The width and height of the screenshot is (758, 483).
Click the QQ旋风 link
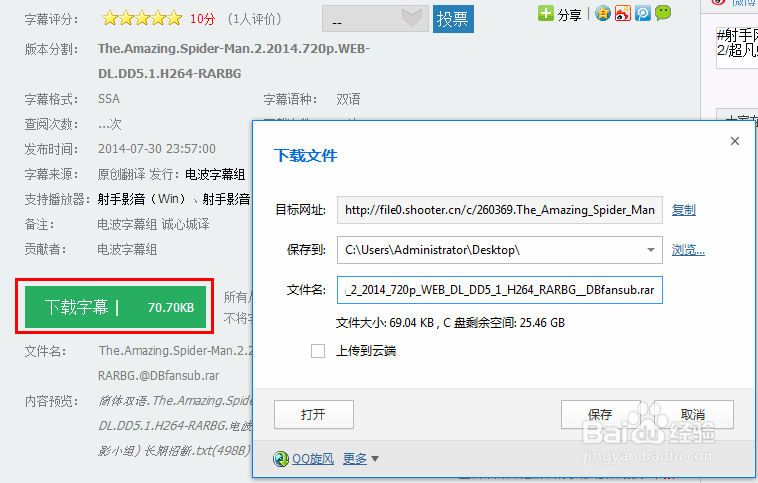point(313,458)
